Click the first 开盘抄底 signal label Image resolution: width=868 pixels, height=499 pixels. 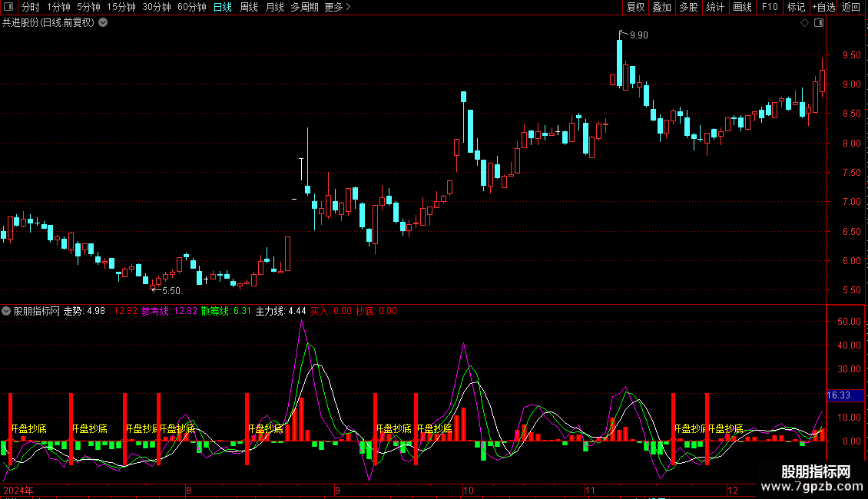(x=28, y=428)
